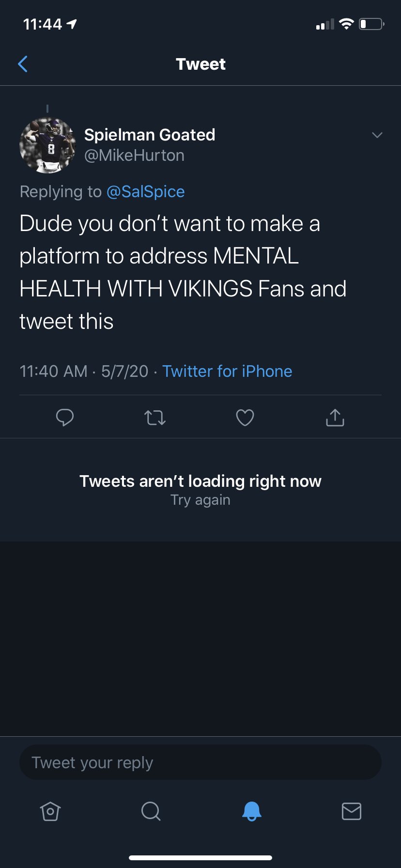401x868 pixels.
Task: Focus the Tweet your reply field
Action: point(200,762)
